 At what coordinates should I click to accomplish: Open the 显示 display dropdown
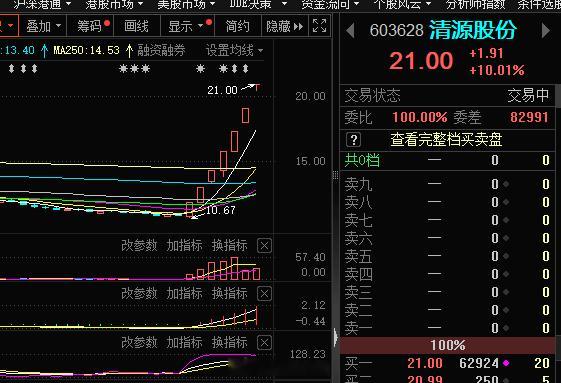click(x=187, y=26)
